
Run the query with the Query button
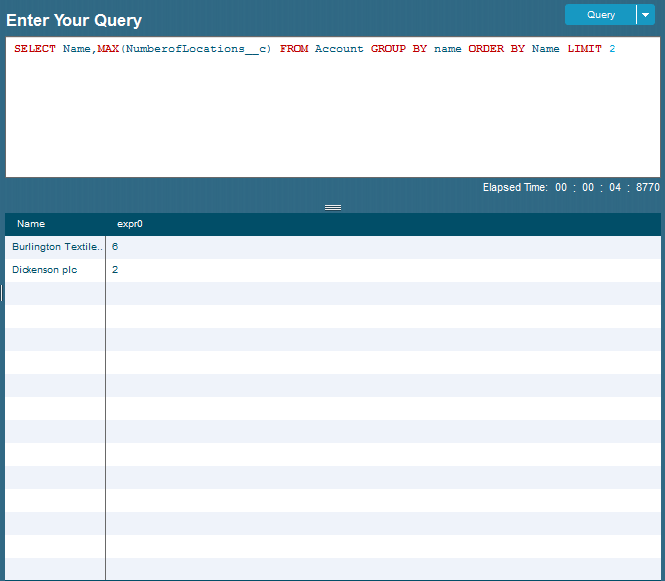[601, 15]
